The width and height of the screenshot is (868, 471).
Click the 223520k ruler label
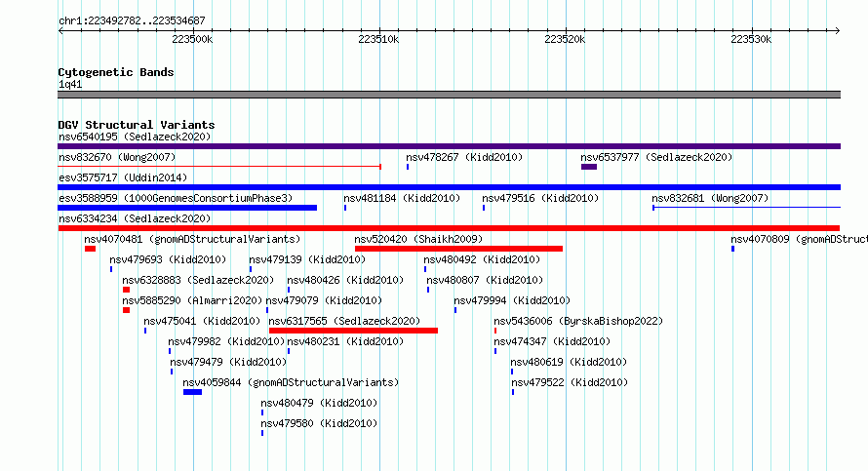coord(565,39)
